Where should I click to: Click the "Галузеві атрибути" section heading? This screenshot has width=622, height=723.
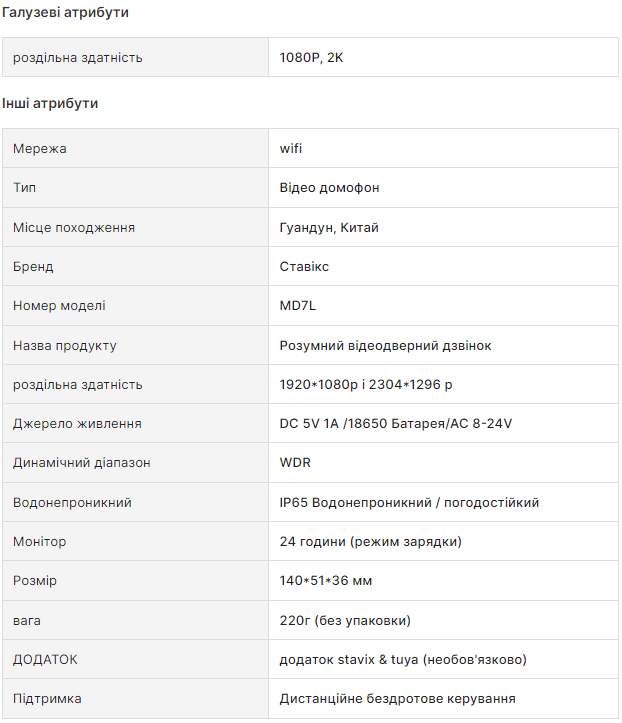coord(65,13)
